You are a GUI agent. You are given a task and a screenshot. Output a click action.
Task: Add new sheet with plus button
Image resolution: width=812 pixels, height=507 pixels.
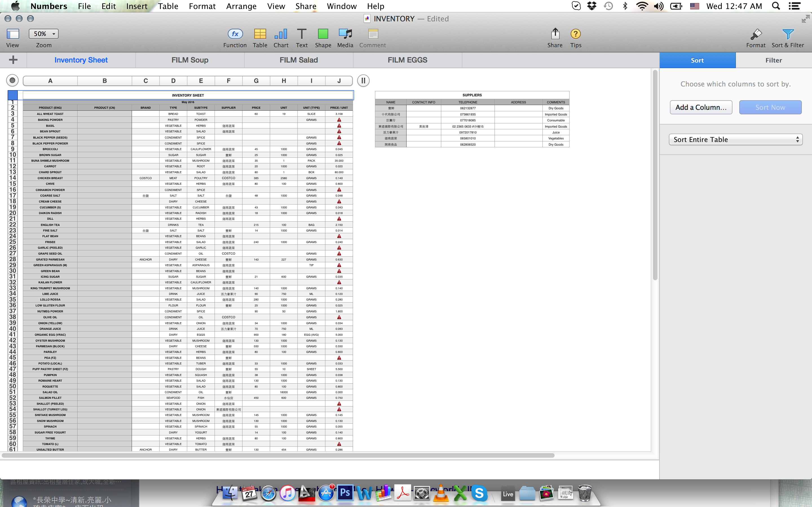tap(13, 60)
